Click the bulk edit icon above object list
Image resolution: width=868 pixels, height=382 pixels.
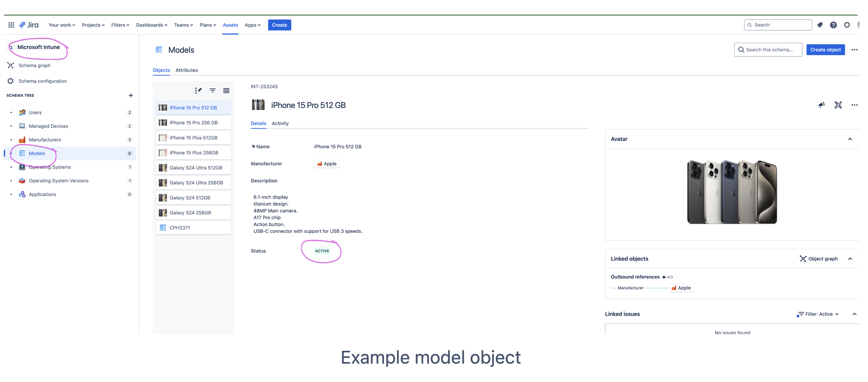click(x=198, y=90)
